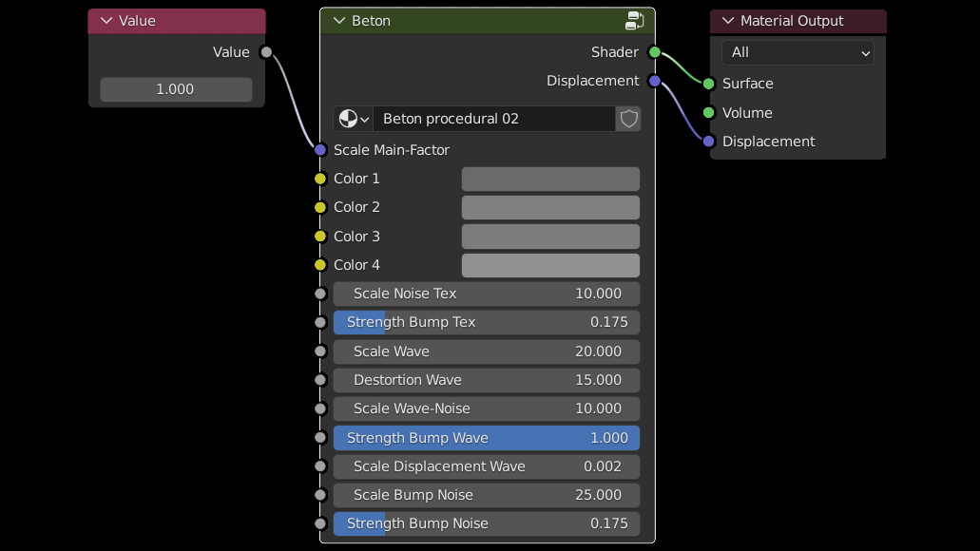Click the Scale Main-Factor input socket

pyautogui.click(x=320, y=150)
